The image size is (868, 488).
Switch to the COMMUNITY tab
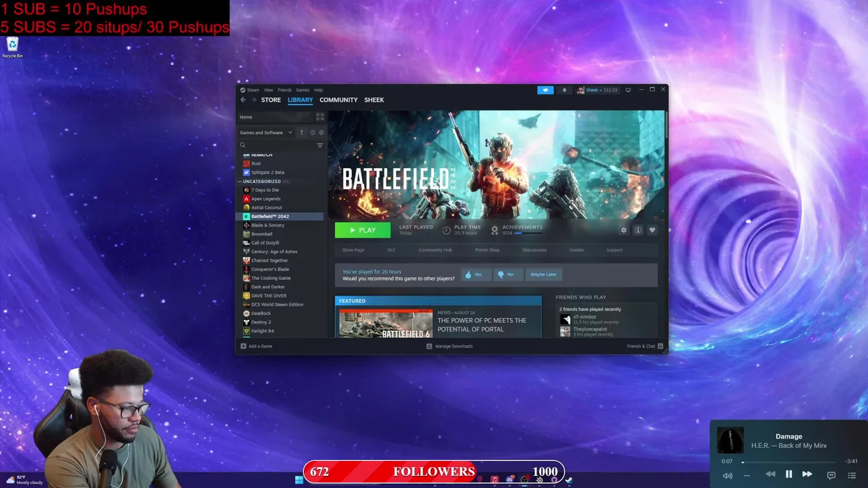click(338, 100)
